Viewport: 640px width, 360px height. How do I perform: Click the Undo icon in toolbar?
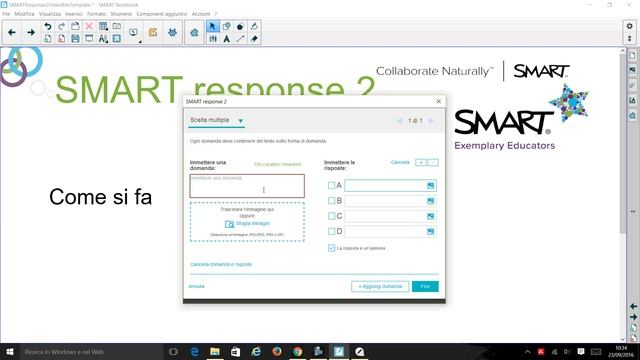pyautogui.click(x=48, y=26)
